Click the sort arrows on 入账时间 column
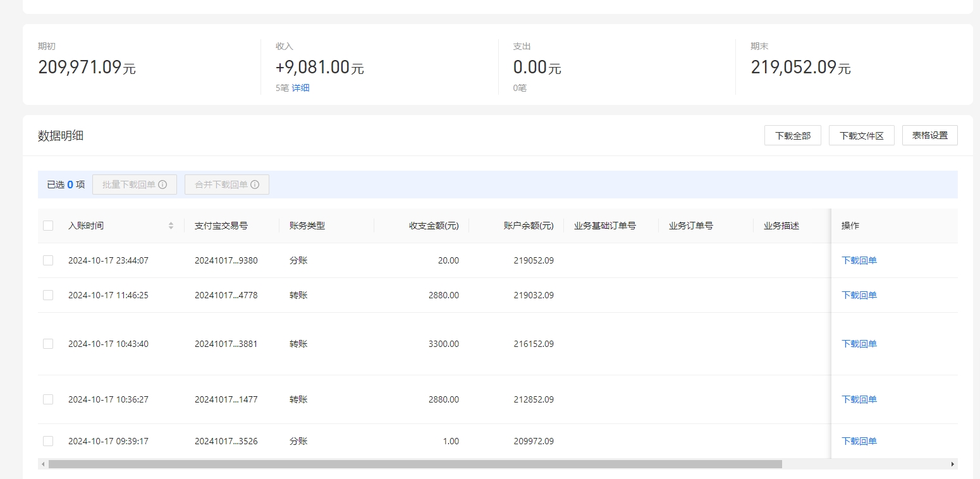This screenshot has width=980, height=479. (171, 225)
